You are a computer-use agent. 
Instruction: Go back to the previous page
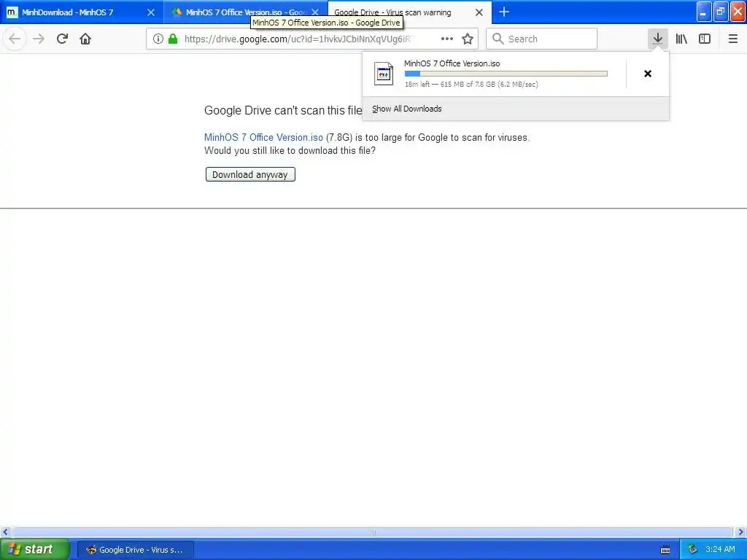click(15, 39)
